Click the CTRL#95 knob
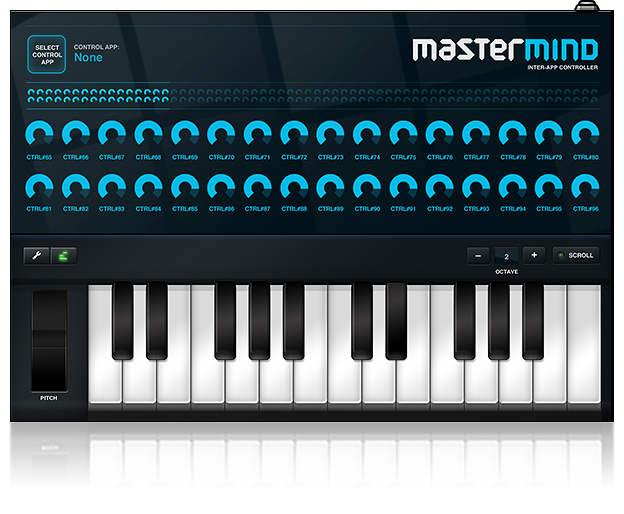The height and width of the screenshot is (514, 624). (549, 186)
